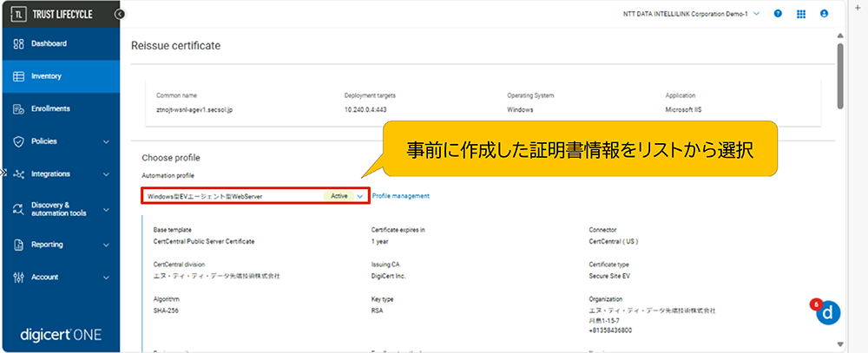
Task: Click deployment target 10.240.0.4:443
Action: click(365, 110)
